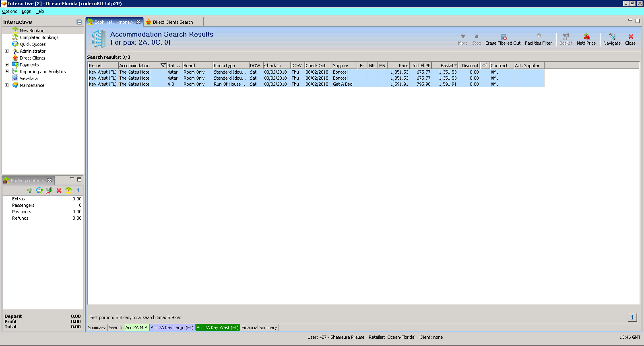644x346 pixels.
Task: Minimize the search results editor area
Action: click(x=630, y=20)
